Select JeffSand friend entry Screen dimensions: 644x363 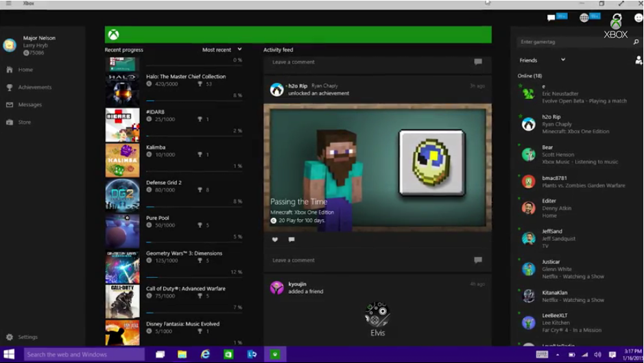[x=575, y=238]
